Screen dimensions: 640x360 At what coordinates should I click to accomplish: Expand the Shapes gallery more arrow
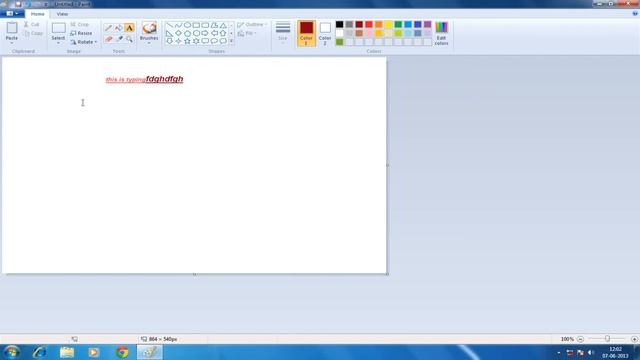[x=231, y=41]
